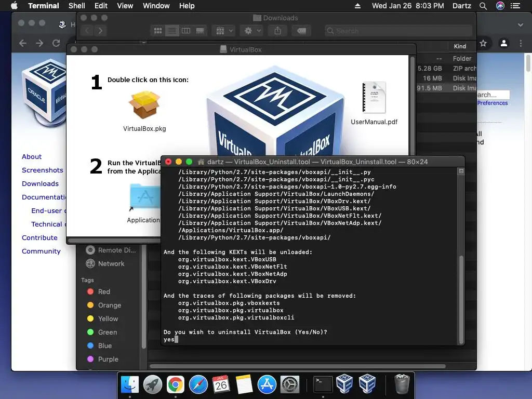Switch Finder Downloads window to icon view

(x=158, y=31)
